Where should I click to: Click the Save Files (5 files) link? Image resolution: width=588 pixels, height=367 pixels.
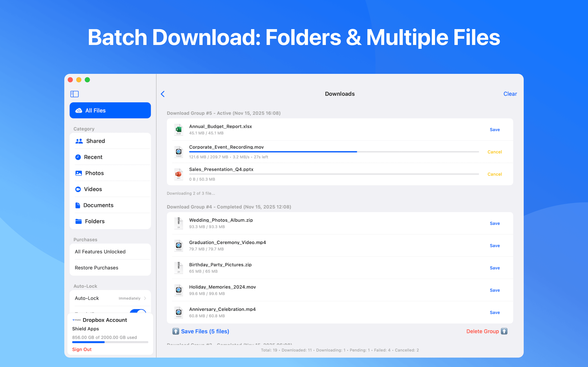coord(205,331)
